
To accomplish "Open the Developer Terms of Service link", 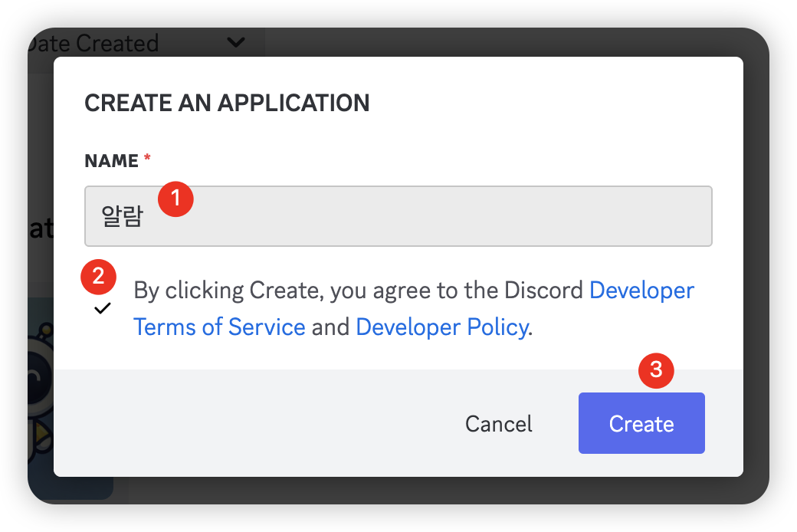I will (x=219, y=327).
